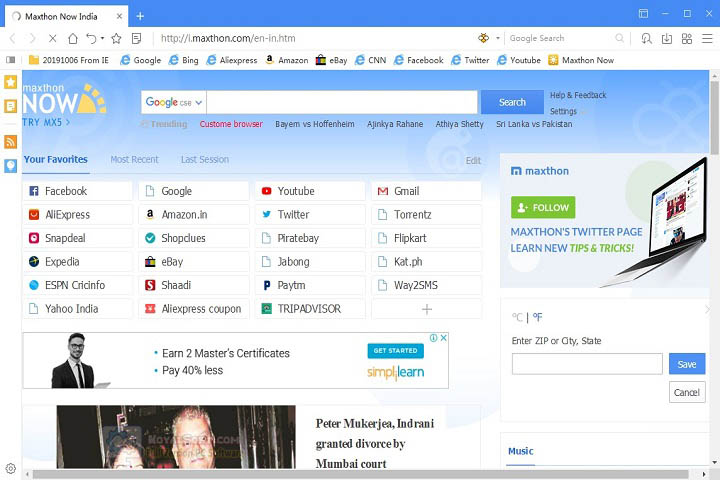Open the Ajinkya Rahane trending link
Image resolution: width=720 pixels, height=480 pixels.
point(395,124)
